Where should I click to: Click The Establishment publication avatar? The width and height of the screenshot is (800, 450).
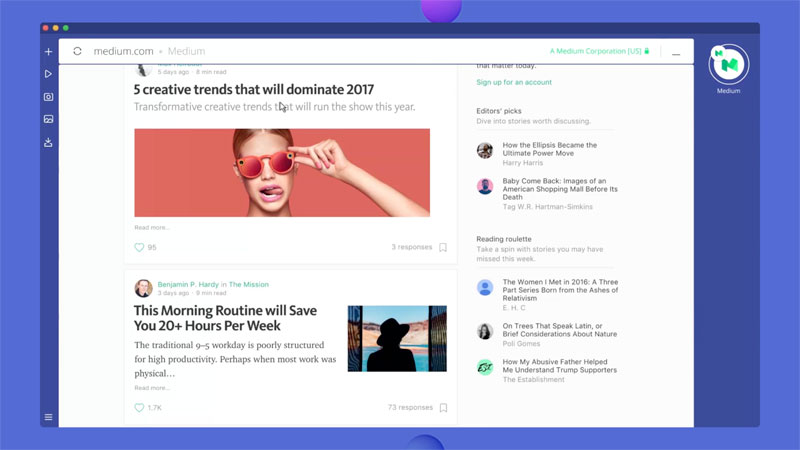tap(485, 367)
